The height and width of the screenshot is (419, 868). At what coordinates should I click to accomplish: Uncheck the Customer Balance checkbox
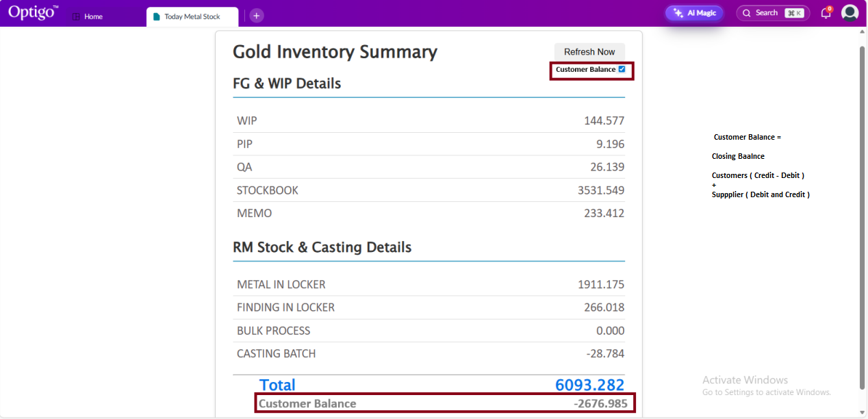point(622,69)
